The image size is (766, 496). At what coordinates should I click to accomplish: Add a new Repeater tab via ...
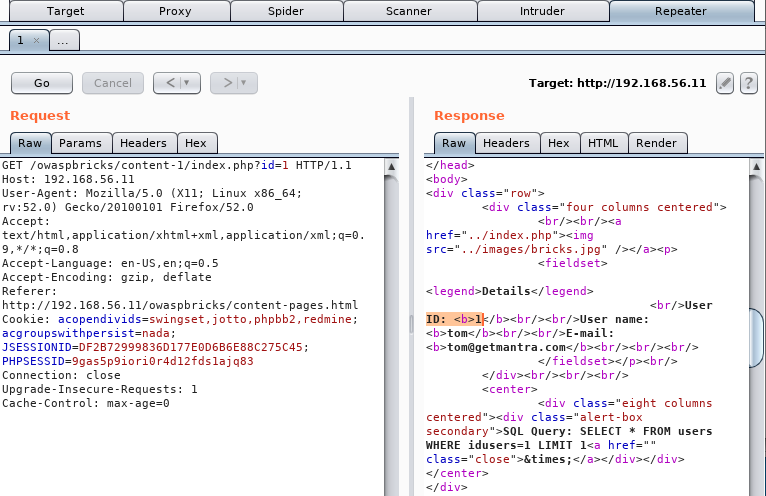pyautogui.click(x=63, y=41)
